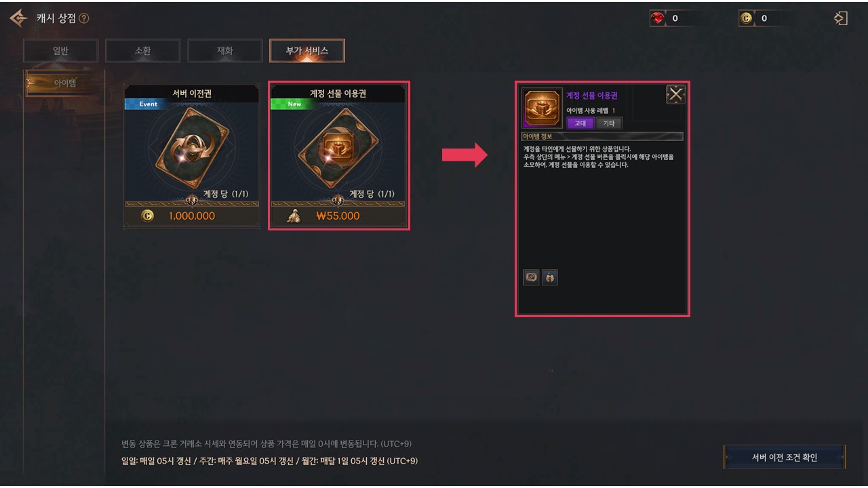
Task: Select the 부가 서비스 tab
Action: coord(307,51)
